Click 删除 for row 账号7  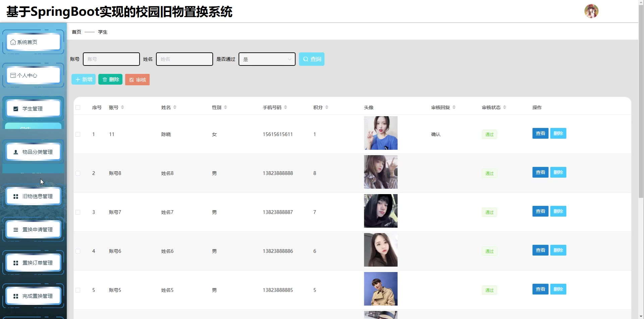(558, 211)
